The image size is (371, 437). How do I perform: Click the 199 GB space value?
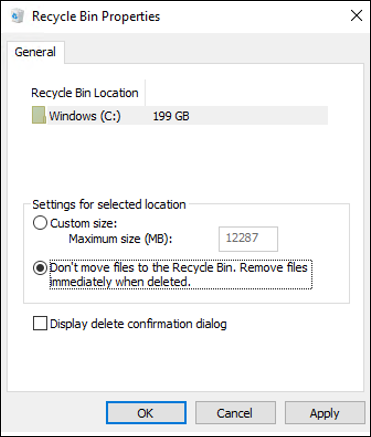coord(171,116)
